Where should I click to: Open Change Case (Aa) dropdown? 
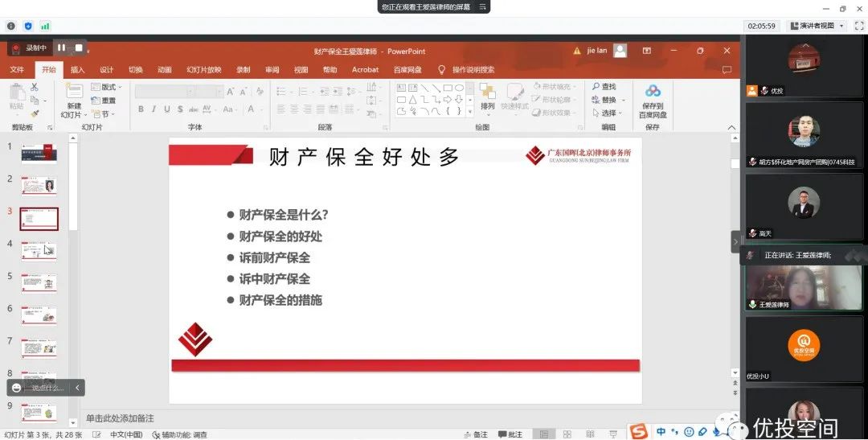tap(228, 109)
